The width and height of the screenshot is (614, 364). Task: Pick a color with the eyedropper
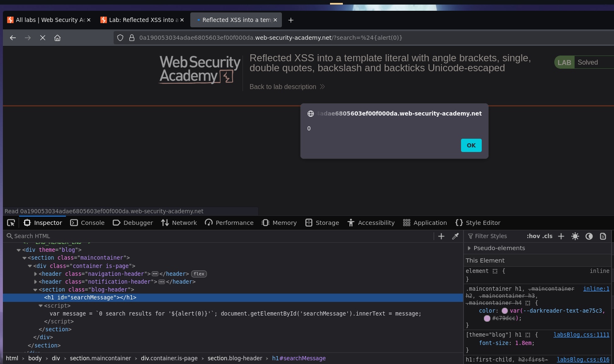coord(455,236)
